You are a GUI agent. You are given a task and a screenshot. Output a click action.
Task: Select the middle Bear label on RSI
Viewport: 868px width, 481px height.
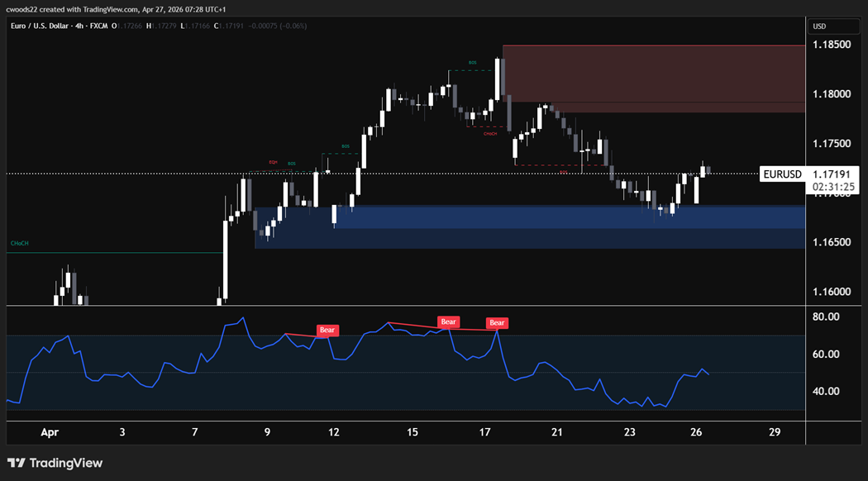448,321
